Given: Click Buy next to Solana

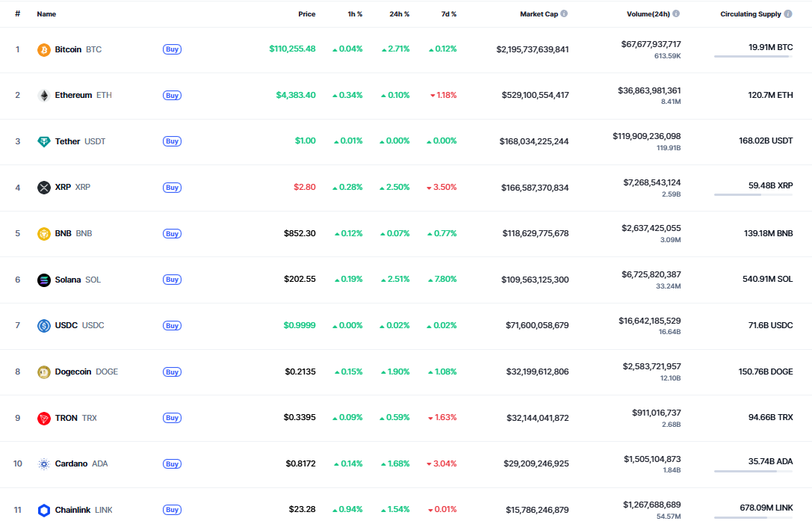Looking at the screenshot, I should [x=172, y=279].
